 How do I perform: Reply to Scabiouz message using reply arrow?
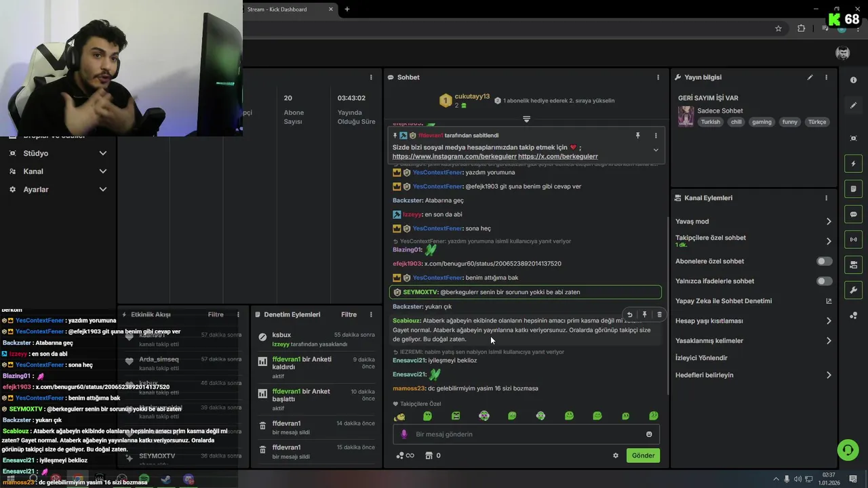tap(629, 314)
